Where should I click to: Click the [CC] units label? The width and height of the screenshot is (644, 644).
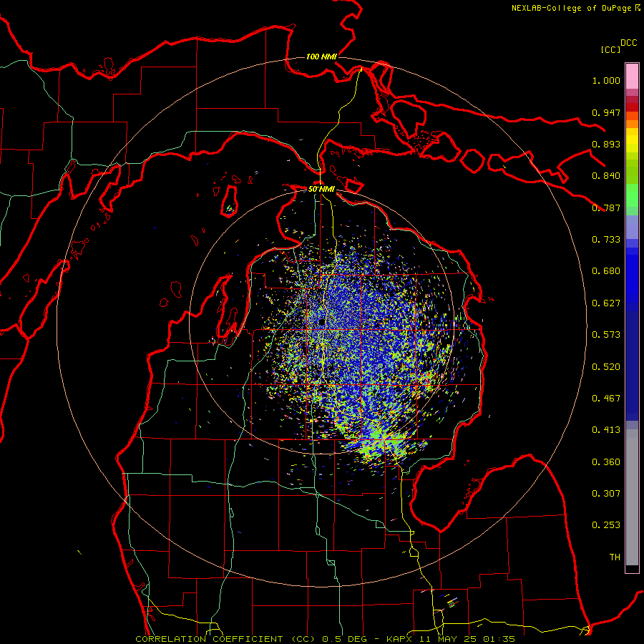(x=610, y=49)
